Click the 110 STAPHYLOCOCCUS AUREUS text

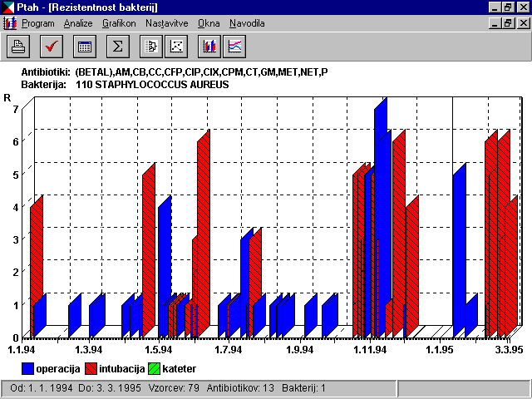pyautogui.click(x=152, y=85)
